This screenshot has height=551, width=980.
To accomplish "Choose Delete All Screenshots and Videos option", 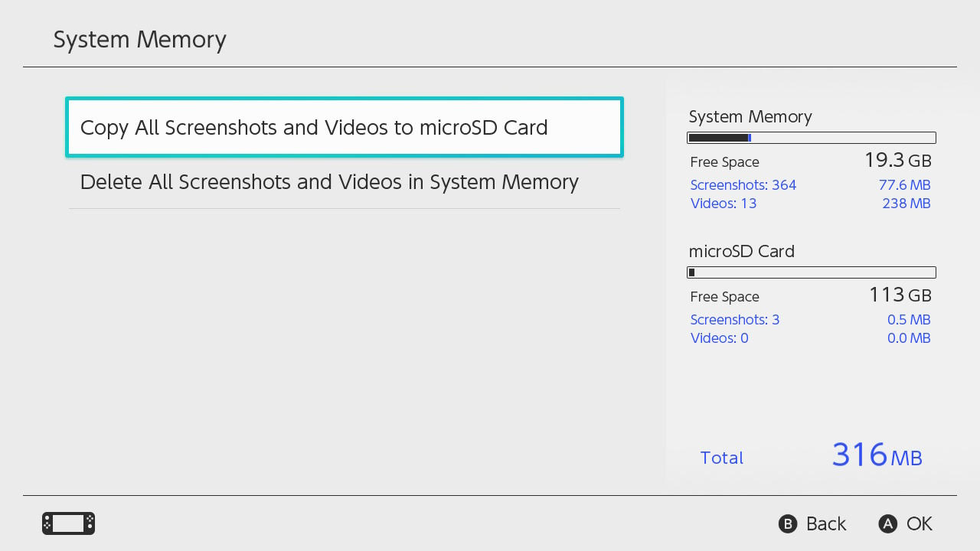I will 345,182.
